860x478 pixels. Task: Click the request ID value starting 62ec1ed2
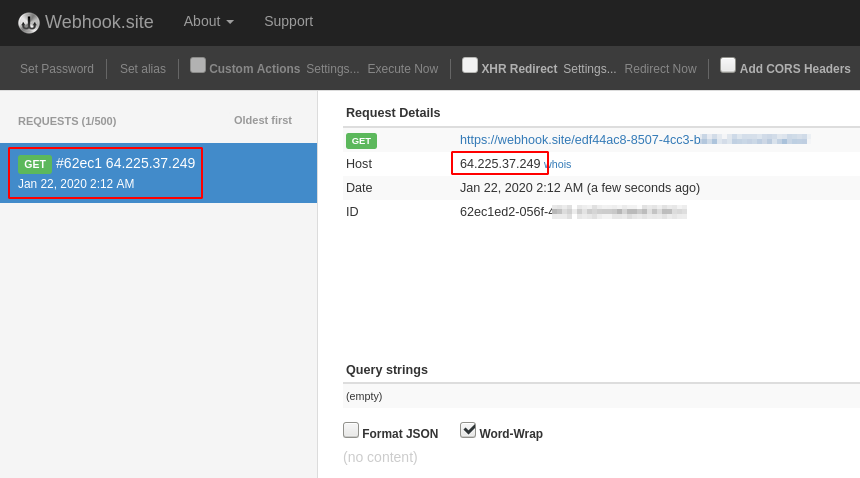[573, 212]
